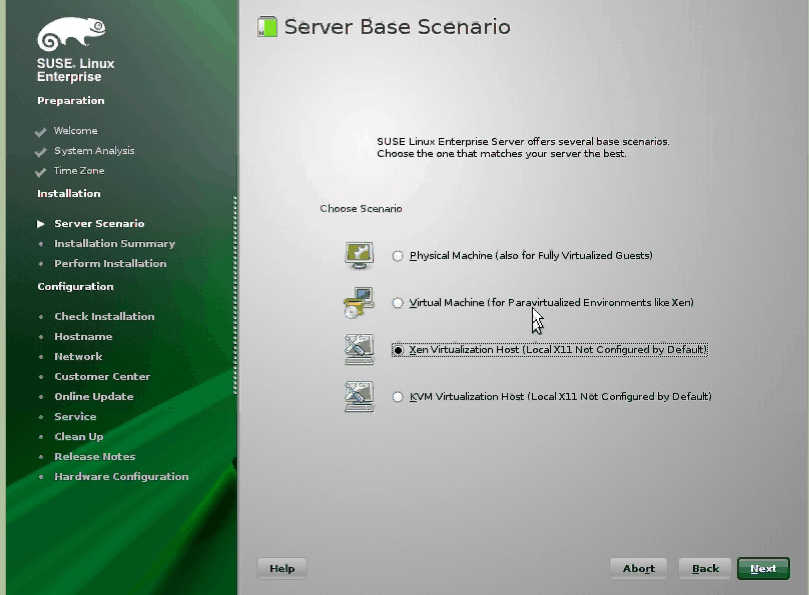The width and height of the screenshot is (809, 595).
Task: Click the Time Zone step label
Action: click(79, 171)
